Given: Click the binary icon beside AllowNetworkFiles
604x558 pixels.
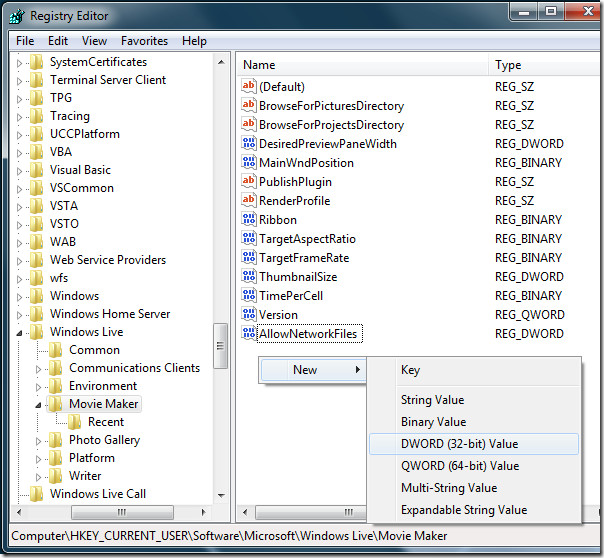Looking at the screenshot, I should point(249,333).
